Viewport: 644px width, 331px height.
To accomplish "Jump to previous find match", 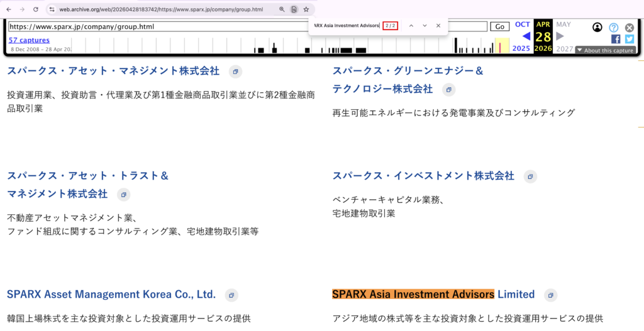I will tap(411, 26).
